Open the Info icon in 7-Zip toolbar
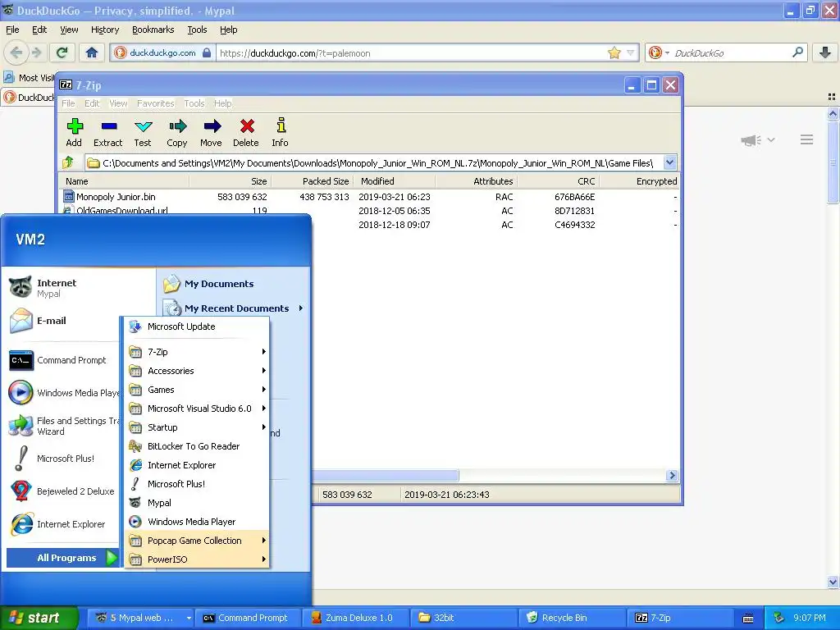This screenshot has width=840, height=630. tap(281, 132)
